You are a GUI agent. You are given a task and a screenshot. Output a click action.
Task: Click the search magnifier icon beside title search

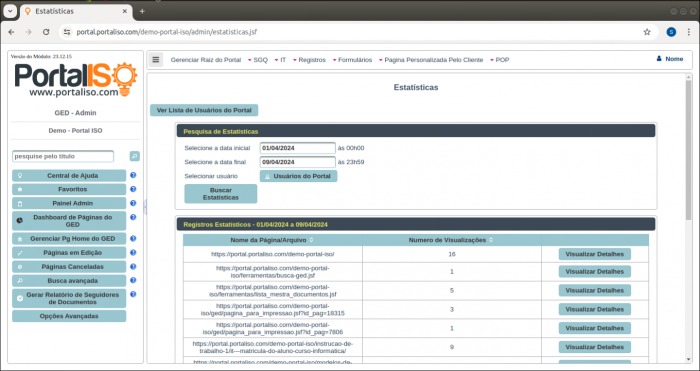click(x=134, y=156)
